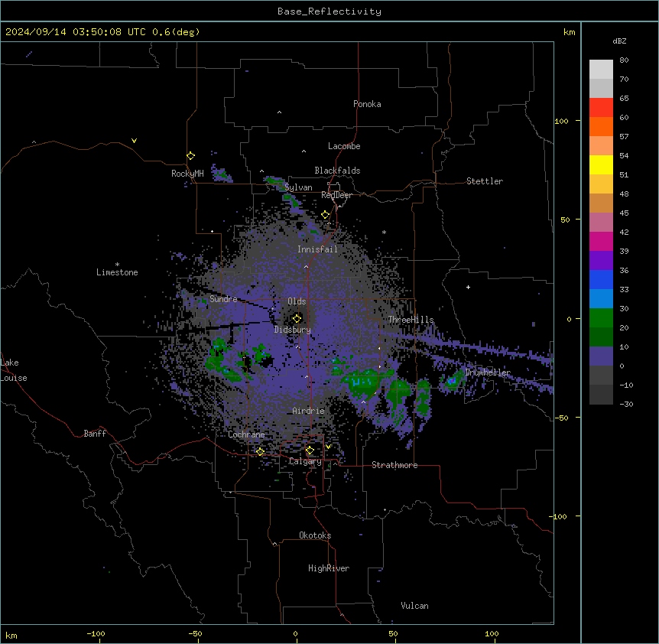Click the white caret marker west of Lacombe
659x644 pixels.
(304, 151)
